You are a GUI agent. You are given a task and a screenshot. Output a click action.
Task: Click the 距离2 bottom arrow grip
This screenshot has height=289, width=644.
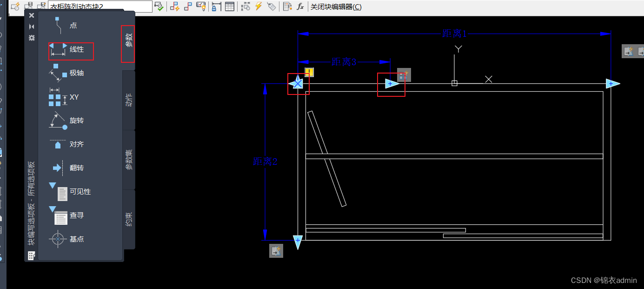[x=298, y=242]
